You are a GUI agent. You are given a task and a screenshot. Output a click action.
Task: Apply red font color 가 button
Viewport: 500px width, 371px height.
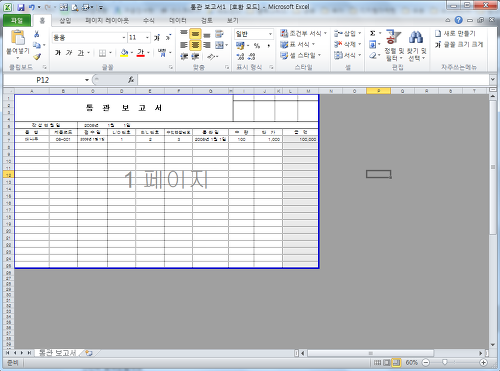coord(141,53)
